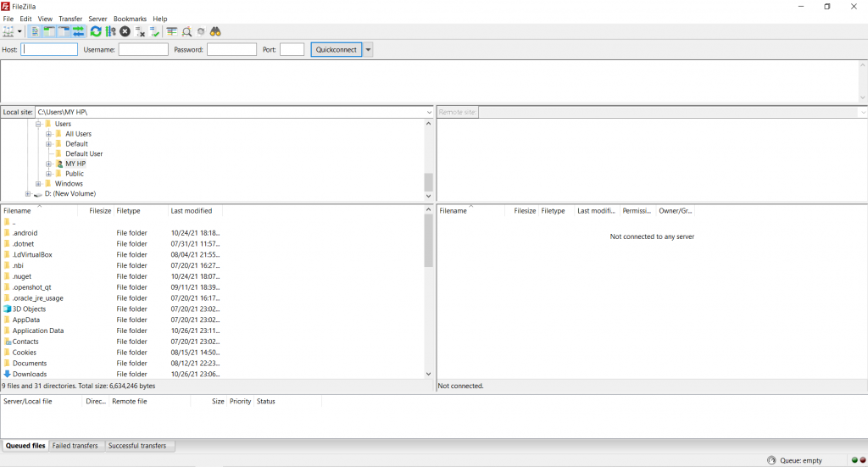Viewport: 868px width, 467px height.
Task: Click the Port input field
Action: pyautogui.click(x=292, y=50)
